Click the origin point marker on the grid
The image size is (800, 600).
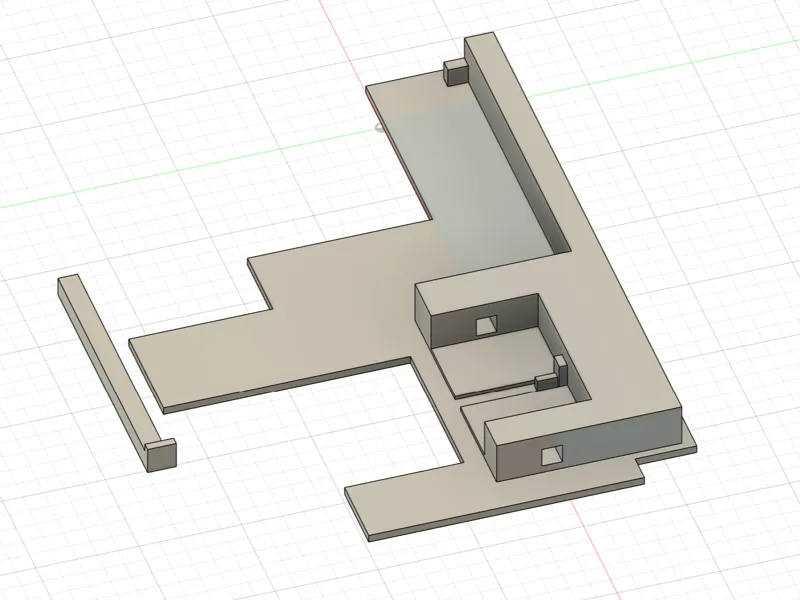(x=380, y=128)
